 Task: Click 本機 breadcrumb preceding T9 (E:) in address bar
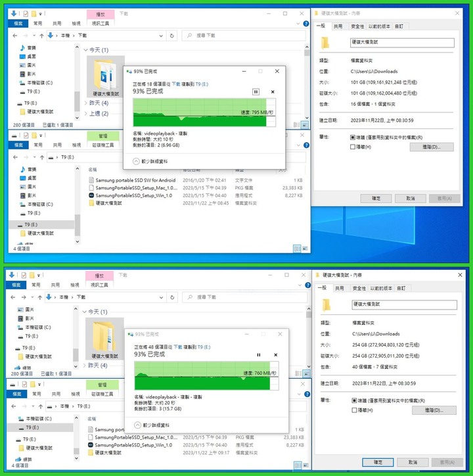point(64,406)
